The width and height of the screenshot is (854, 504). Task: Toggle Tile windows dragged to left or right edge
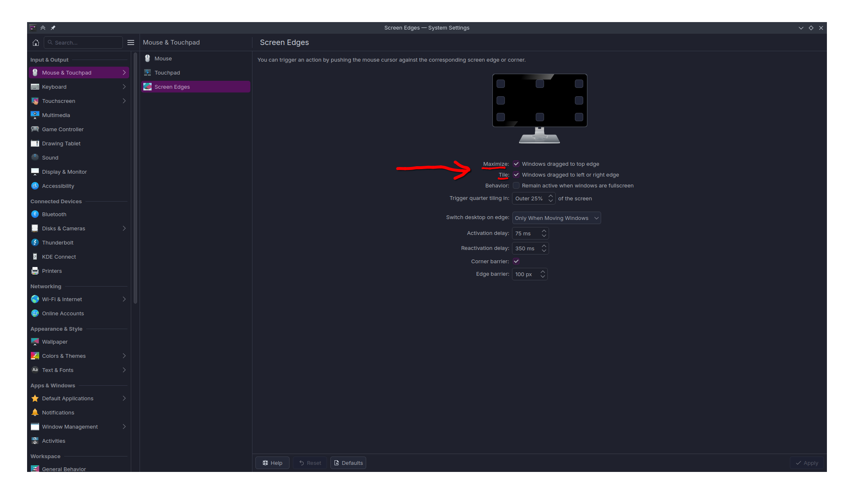516,175
